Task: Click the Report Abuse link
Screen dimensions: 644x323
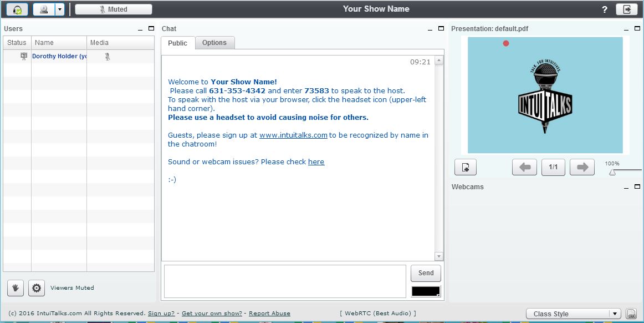Action: pyautogui.click(x=269, y=313)
